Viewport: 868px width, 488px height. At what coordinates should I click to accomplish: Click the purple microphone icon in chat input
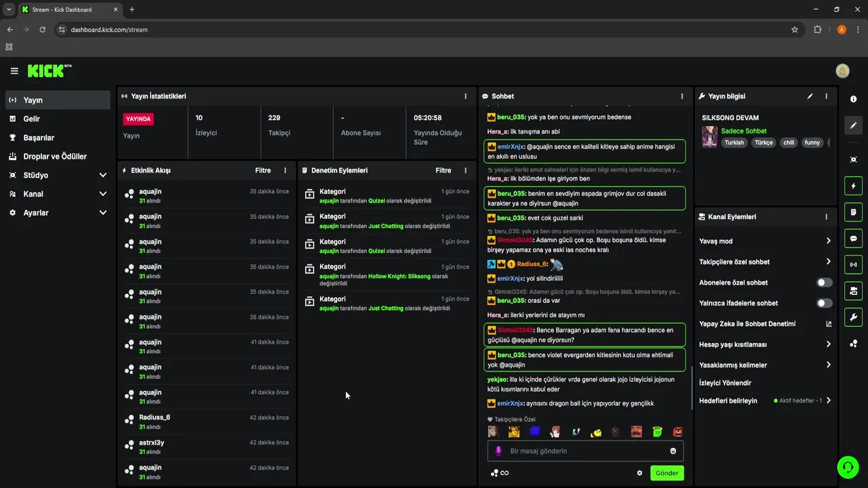(498, 451)
